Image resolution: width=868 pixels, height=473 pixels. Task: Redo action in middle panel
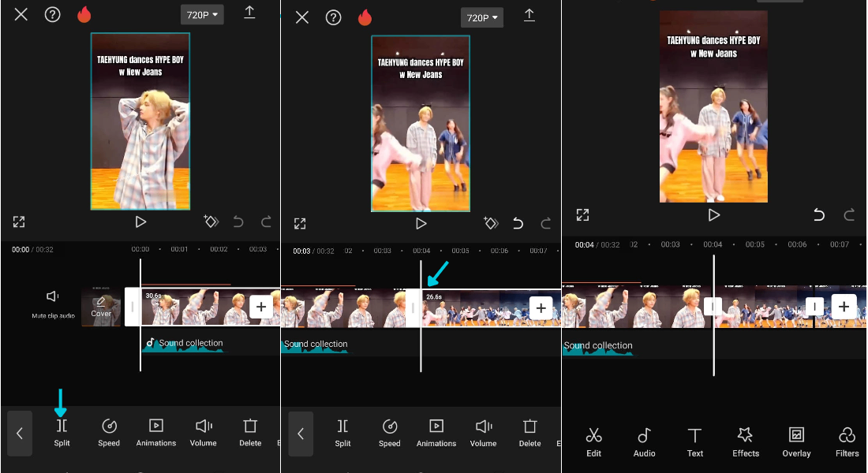[546, 224]
